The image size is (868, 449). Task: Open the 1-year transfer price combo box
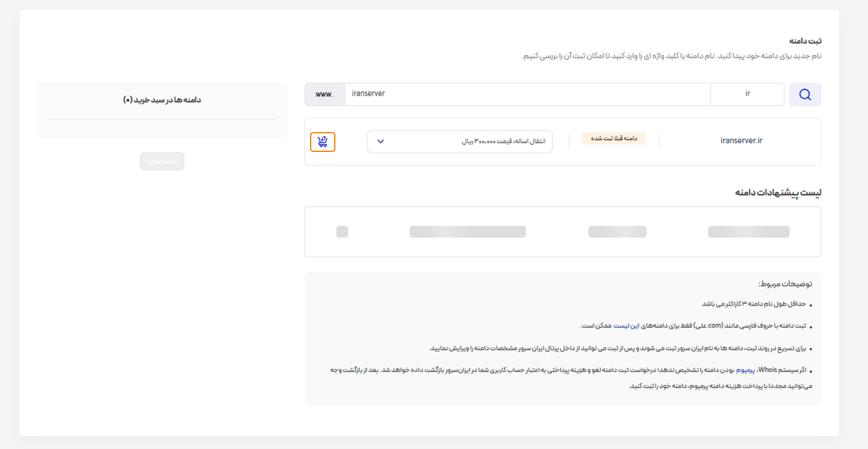pos(459,141)
